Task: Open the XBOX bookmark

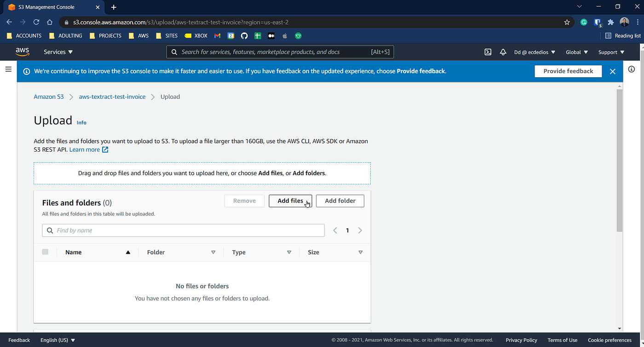Action: click(x=196, y=36)
